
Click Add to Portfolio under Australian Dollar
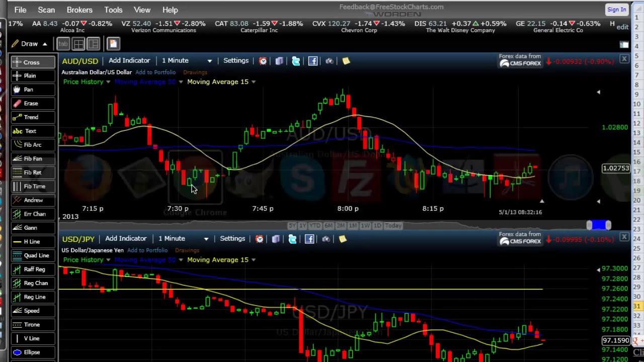pos(155,72)
